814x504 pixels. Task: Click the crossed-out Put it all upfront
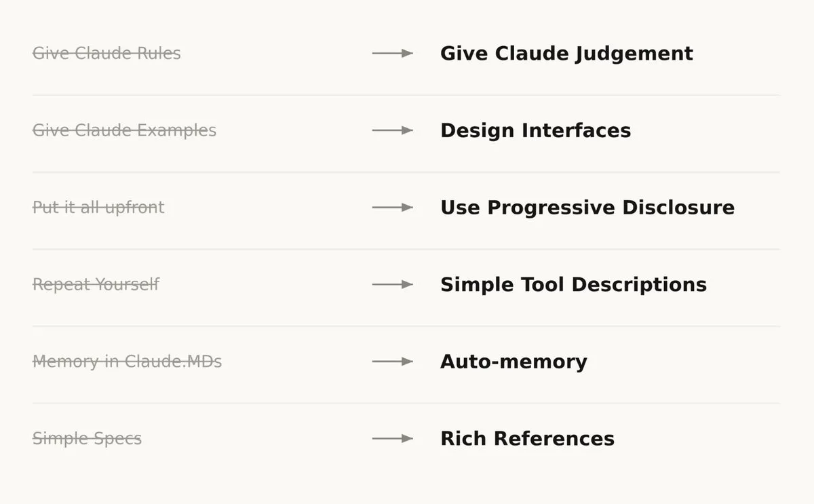tap(98, 207)
